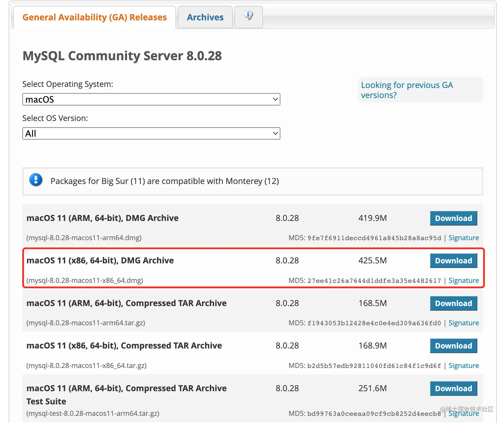Click MySQL Community Server 8.0.28 heading

click(122, 56)
